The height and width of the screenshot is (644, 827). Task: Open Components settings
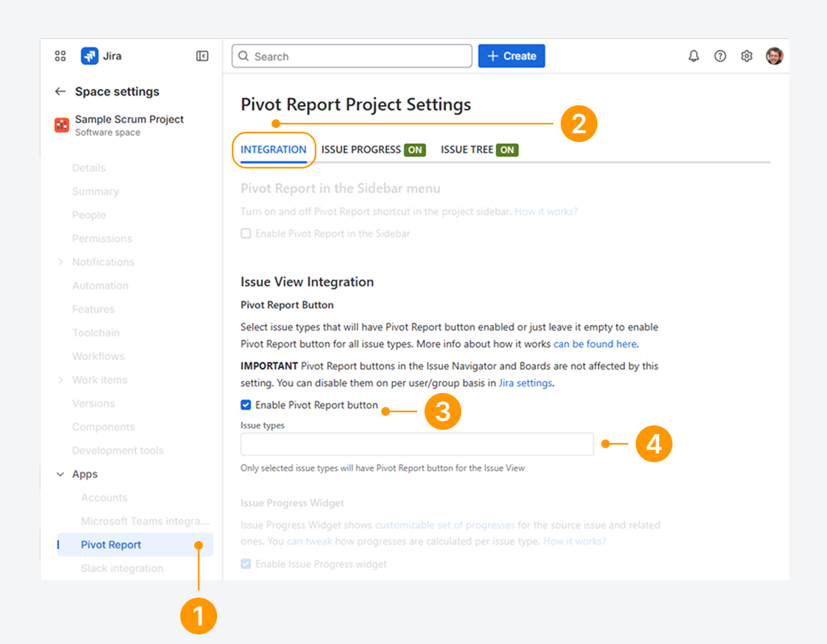[x=103, y=427]
